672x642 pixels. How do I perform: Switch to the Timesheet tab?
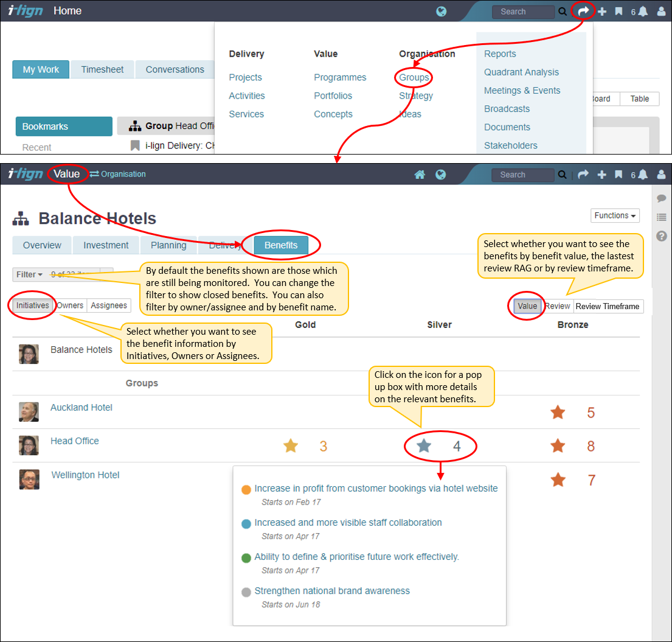pos(102,69)
